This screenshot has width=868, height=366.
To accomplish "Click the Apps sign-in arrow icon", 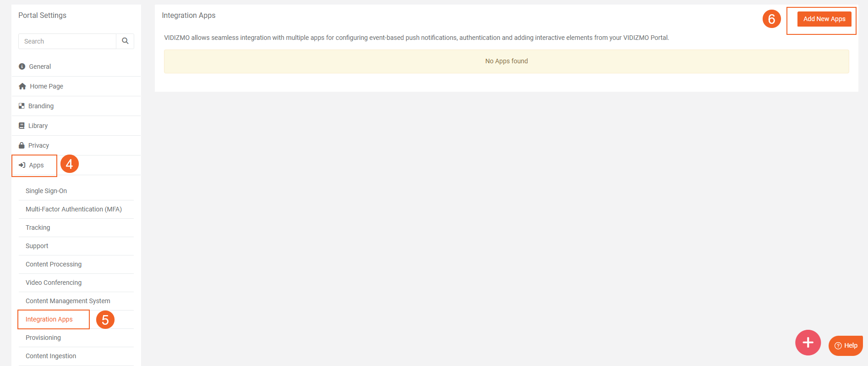I will (x=22, y=165).
